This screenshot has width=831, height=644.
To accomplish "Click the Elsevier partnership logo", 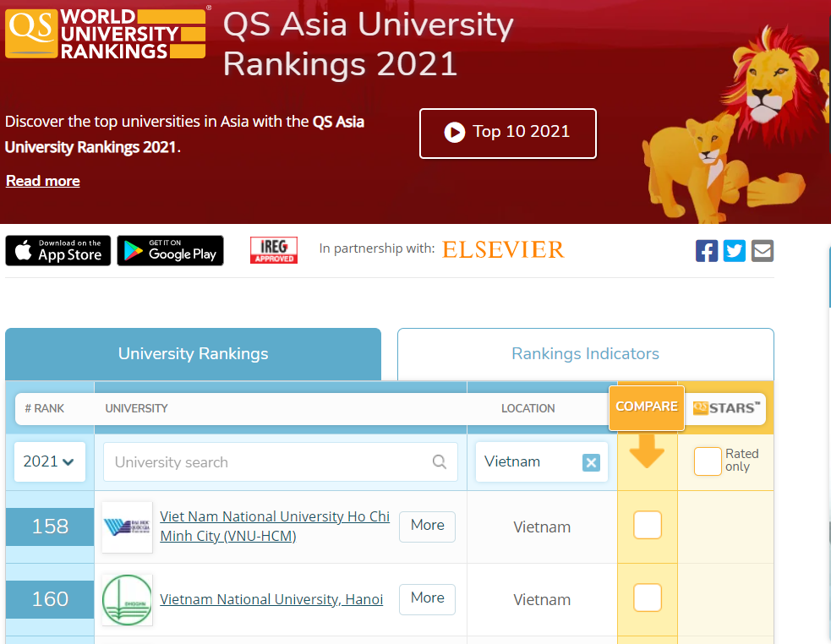I will coord(502,249).
